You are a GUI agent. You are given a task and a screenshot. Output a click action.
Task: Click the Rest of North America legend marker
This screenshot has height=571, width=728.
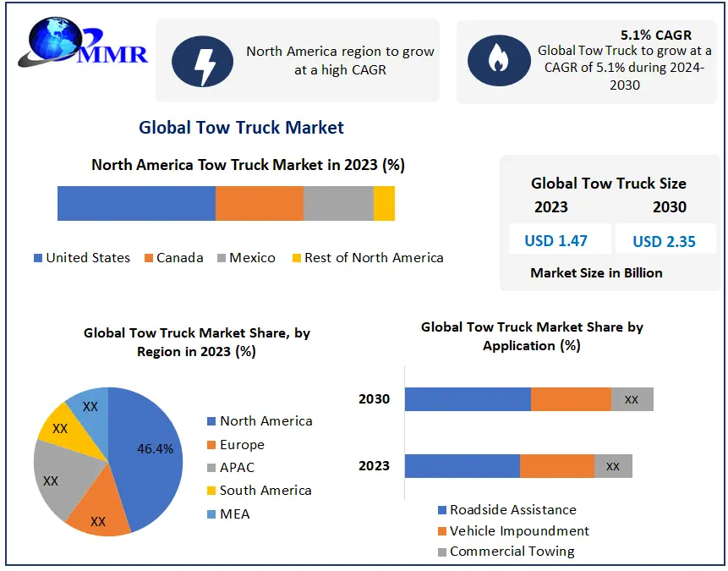(296, 258)
